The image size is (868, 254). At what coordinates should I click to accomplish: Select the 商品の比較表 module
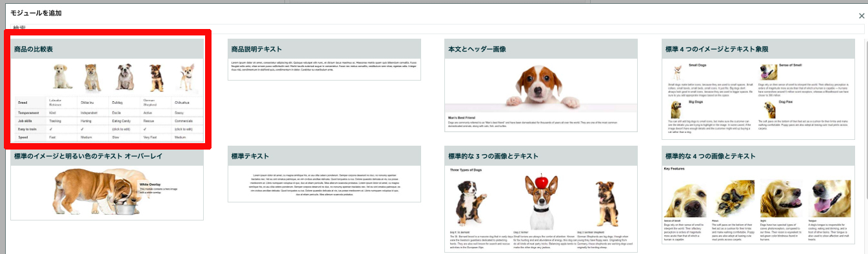coord(107,90)
